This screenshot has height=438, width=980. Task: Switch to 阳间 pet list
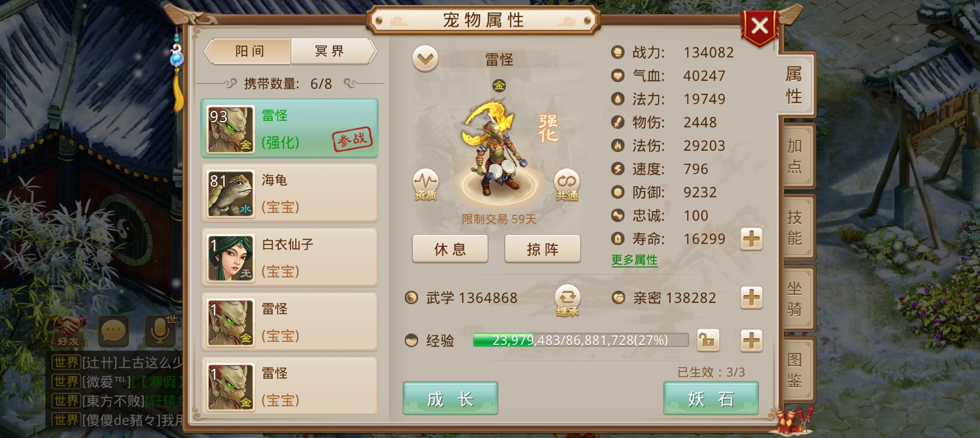click(250, 51)
